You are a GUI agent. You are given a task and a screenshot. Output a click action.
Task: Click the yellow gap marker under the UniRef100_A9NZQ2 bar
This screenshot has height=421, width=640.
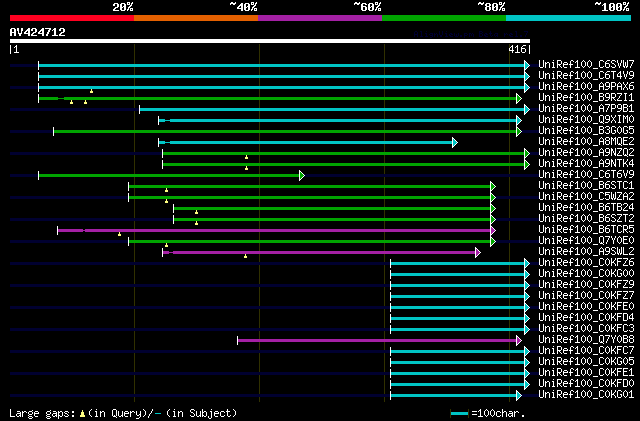247,157
